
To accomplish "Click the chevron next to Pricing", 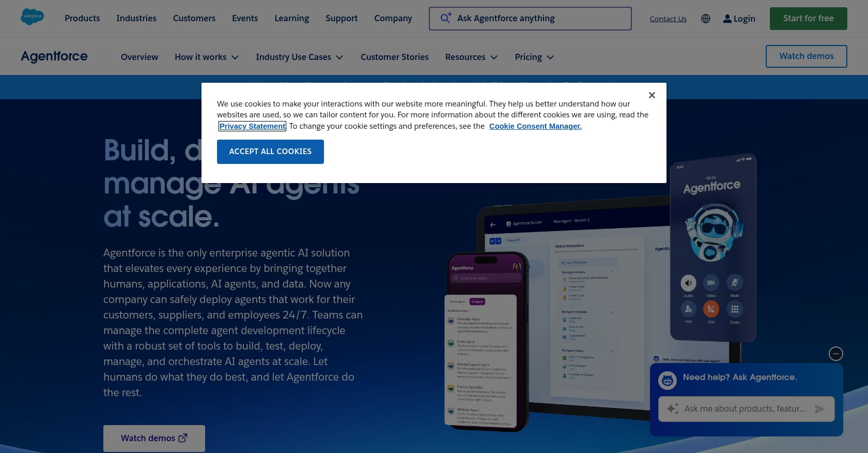I will point(550,57).
